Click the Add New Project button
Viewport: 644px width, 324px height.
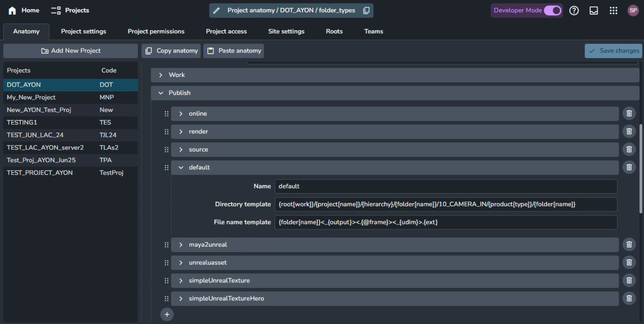click(70, 51)
